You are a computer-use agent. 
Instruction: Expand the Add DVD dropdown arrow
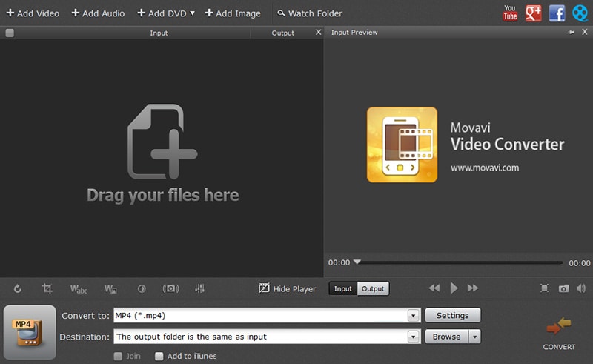pos(192,13)
